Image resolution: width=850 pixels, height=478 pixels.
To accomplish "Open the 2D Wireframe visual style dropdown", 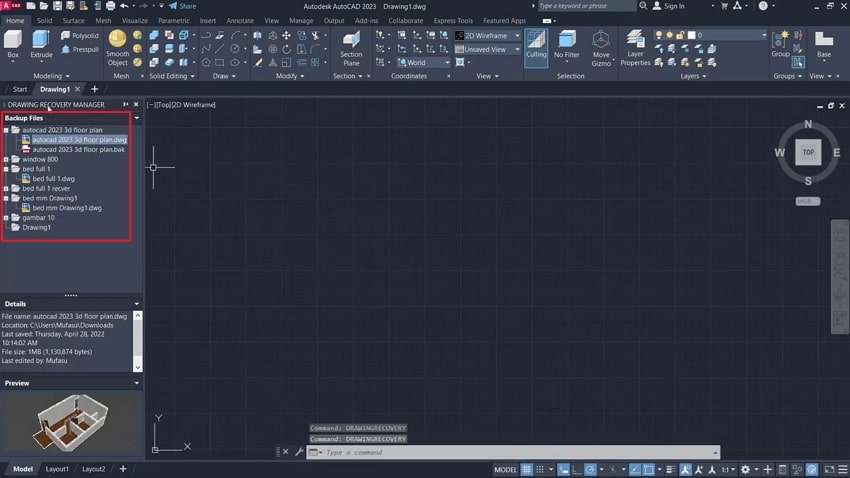I will (488, 35).
